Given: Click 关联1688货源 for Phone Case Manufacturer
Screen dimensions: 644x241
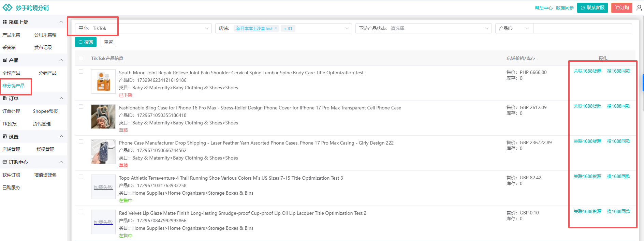Looking at the screenshot, I should click(x=587, y=141).
